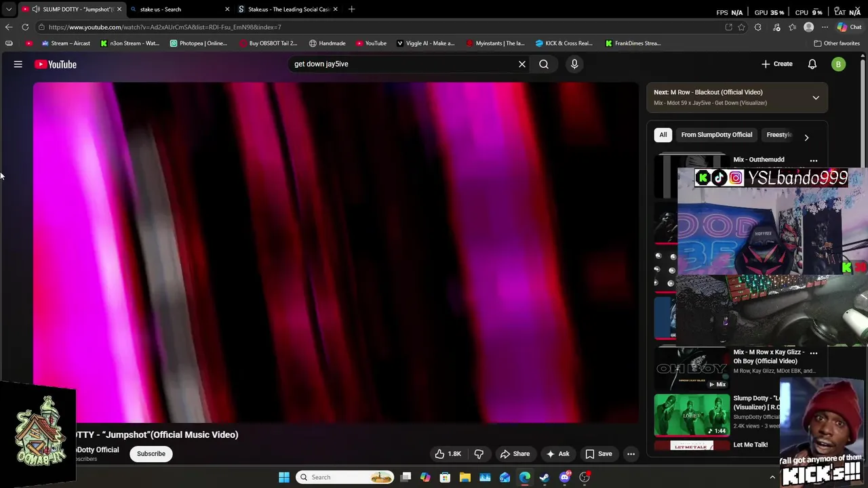868x488 pixels.
Task: Close the SLUMP DOTTY Jumpshot tab
Action: tap(119, 9)
